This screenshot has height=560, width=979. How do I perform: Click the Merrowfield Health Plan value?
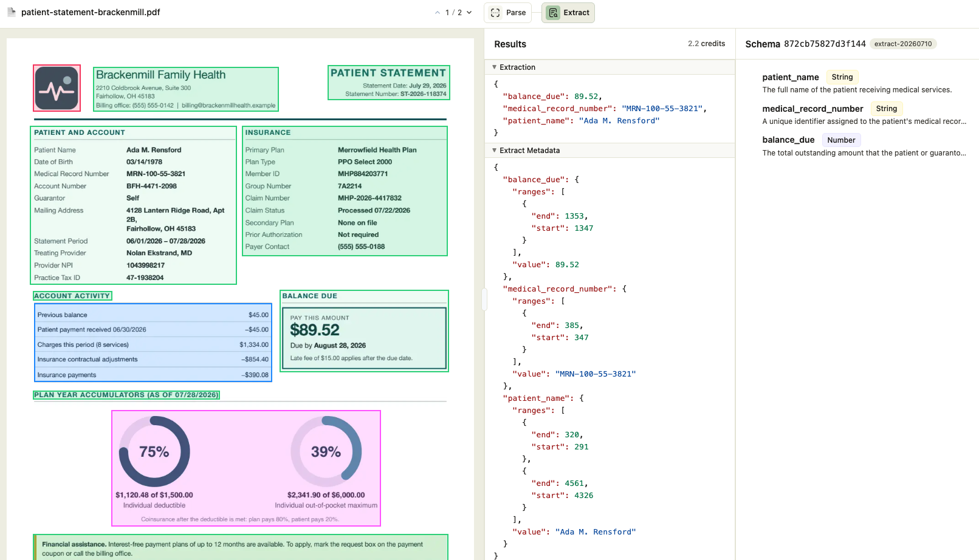coord(377,150)
